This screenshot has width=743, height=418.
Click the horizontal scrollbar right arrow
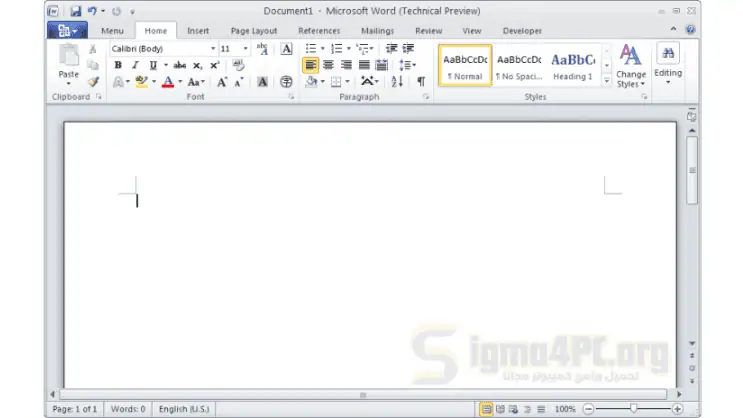click(x=679, y=394)
